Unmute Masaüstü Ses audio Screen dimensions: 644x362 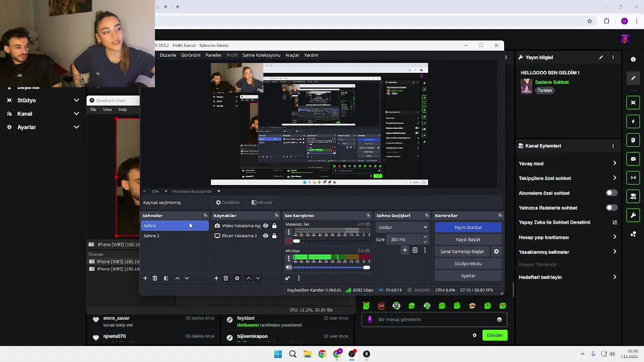(x=289, y=241)
